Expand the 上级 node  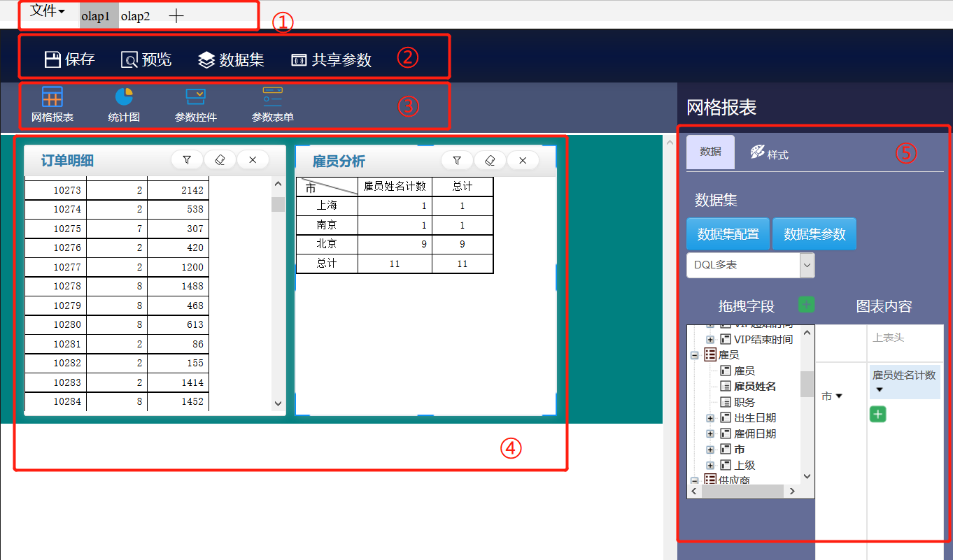[x=710, y=465]
